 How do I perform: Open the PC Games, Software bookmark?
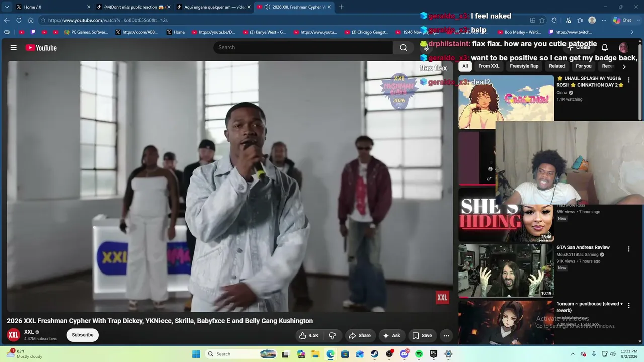pyautogui.click(x=86, y=32)
